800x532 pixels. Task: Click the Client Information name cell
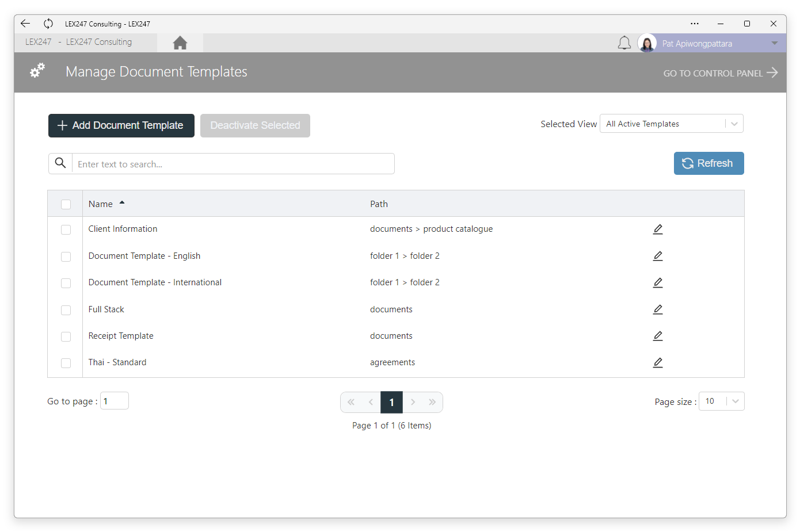[123, 229]
